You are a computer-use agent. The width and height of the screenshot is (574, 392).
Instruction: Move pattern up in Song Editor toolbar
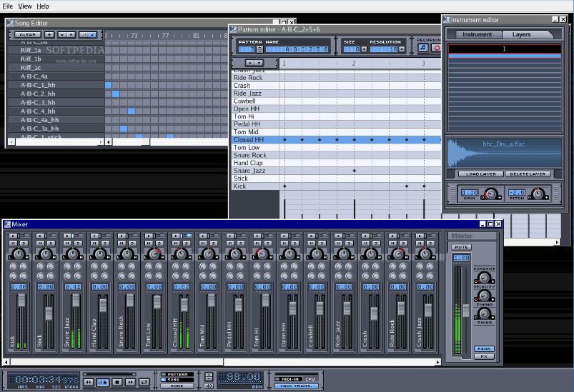(x=71, y=35)
